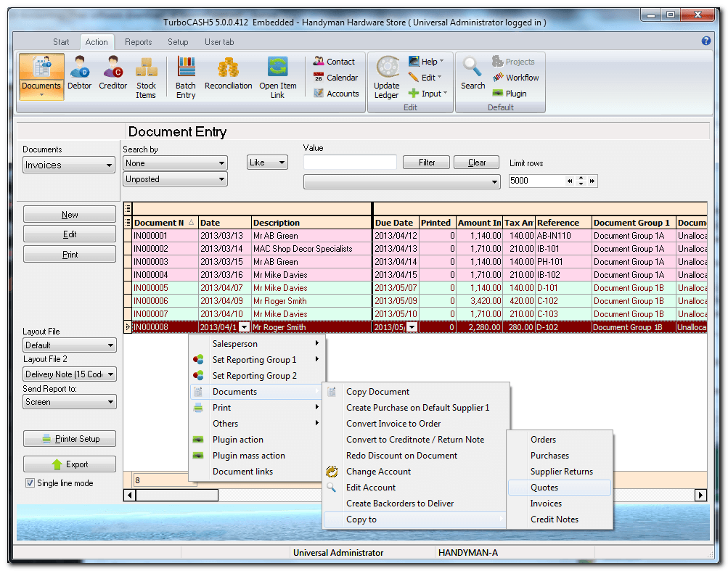Launch Batch Entry
Viewport: 728px width, 571px height.
point(185,75)
